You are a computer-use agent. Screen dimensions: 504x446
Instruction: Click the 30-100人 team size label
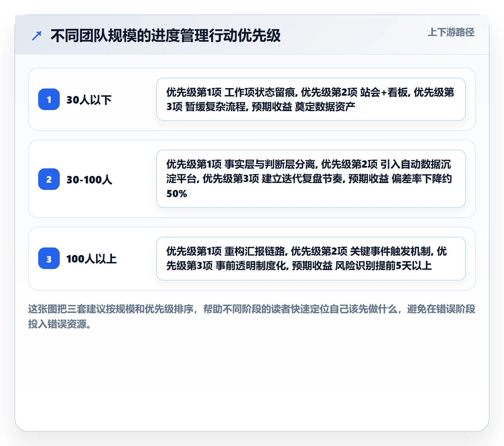click(89, 179)
